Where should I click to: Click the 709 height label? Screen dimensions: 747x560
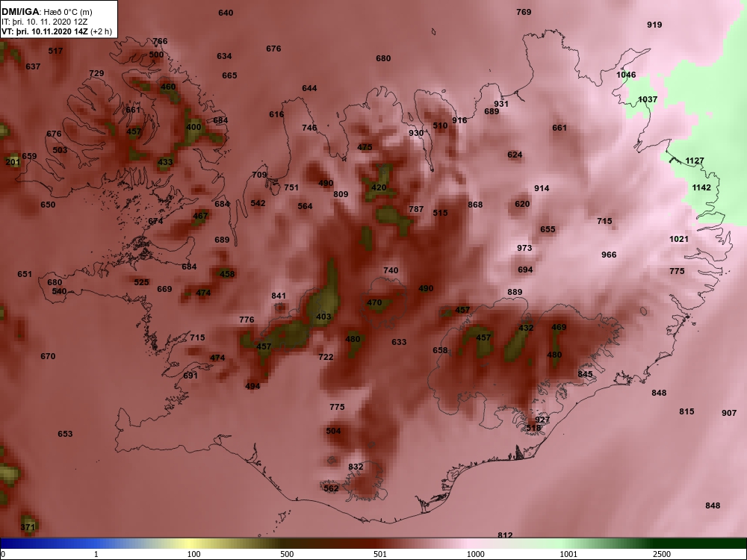(259, 175)
